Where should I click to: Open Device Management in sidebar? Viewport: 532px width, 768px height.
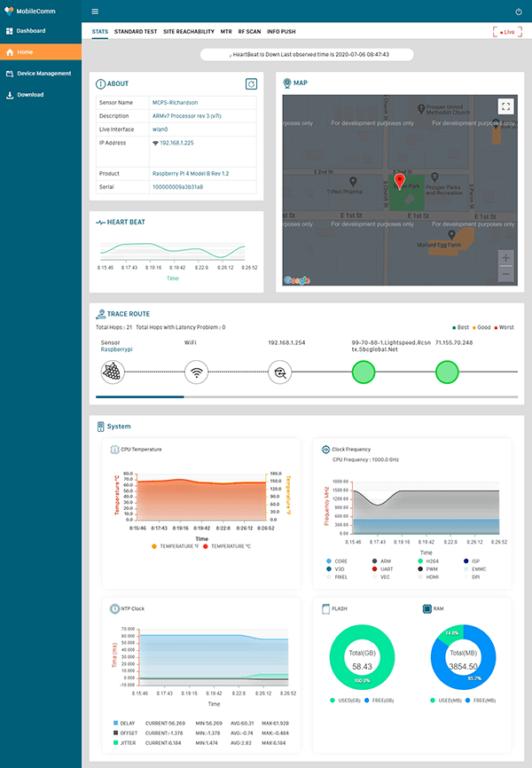[42, 74]
